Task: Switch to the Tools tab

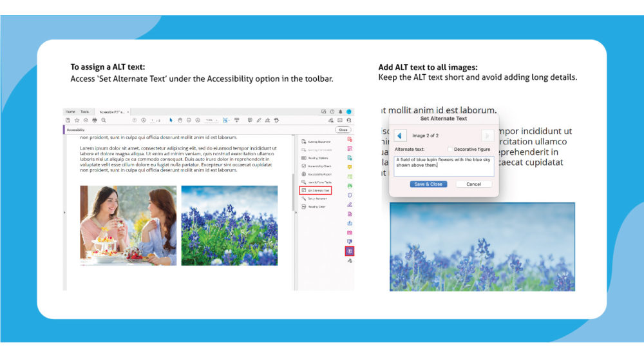Action: point(84,112)
